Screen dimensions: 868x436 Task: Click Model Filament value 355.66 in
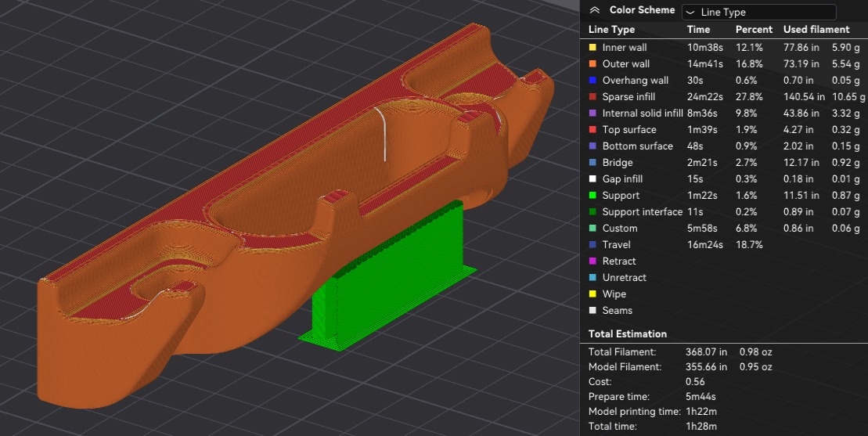(x=706, y=367)
